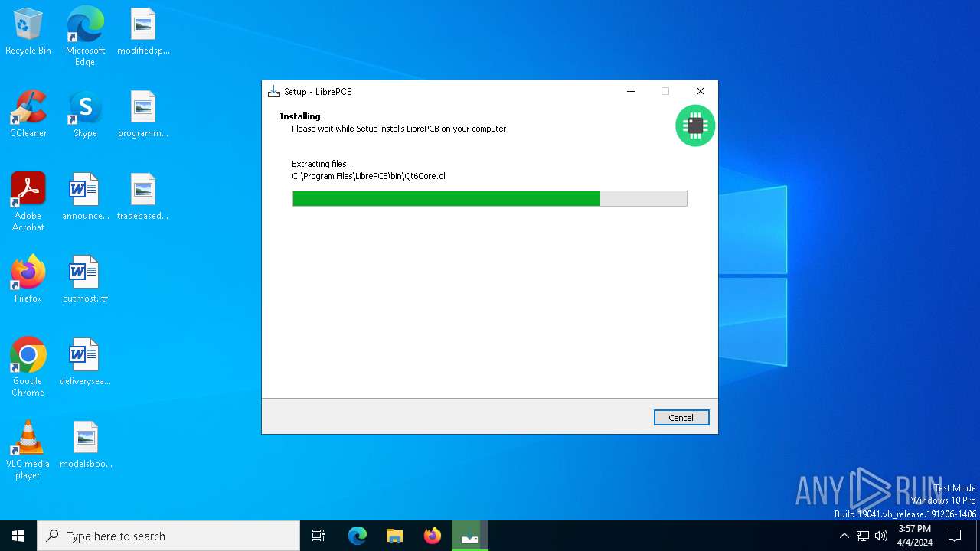The width and height of the screenshot is (980, 551).
Task: Click the LibrePCB green chip logo
Action: coord(695,126)
